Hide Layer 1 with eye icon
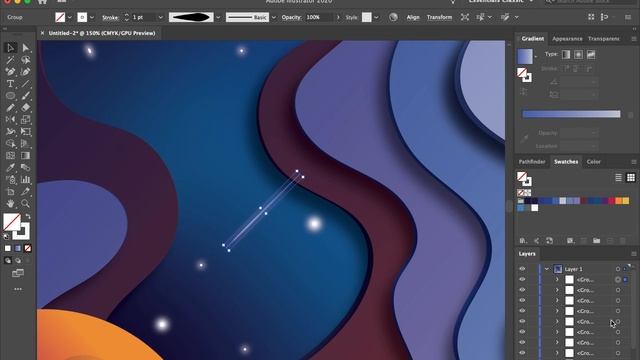Screen dimensions: 640x360 pyautogui.click(x=522, y=269)
